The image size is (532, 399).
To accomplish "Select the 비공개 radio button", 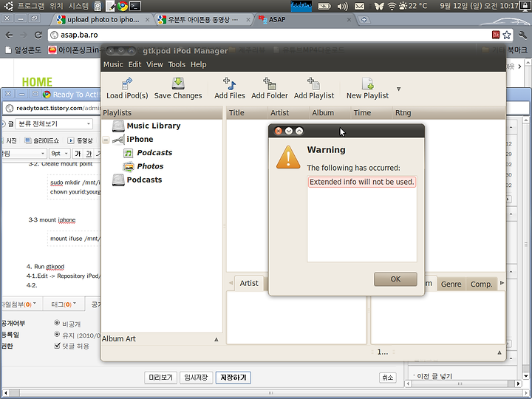I will tap(57, 323).
